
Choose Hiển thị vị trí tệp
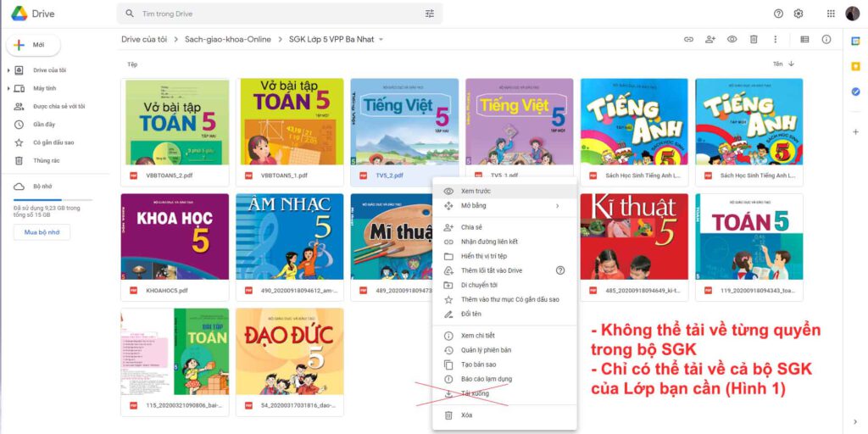504,256
